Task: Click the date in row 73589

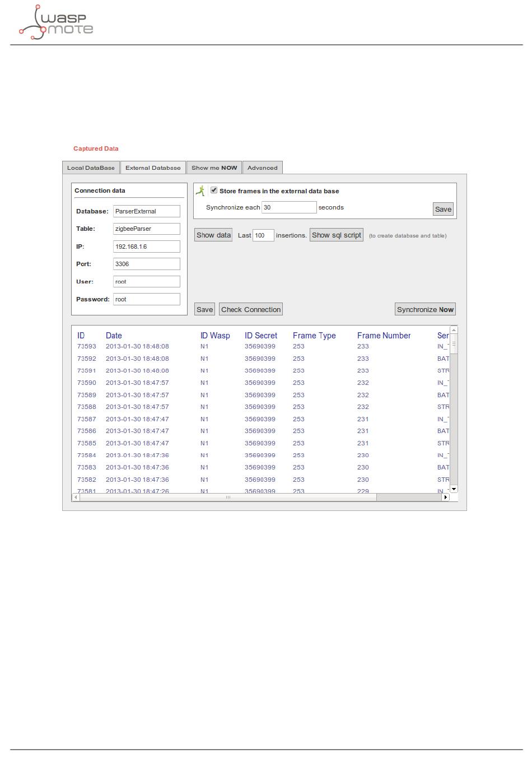Action: tap(137, 395)
